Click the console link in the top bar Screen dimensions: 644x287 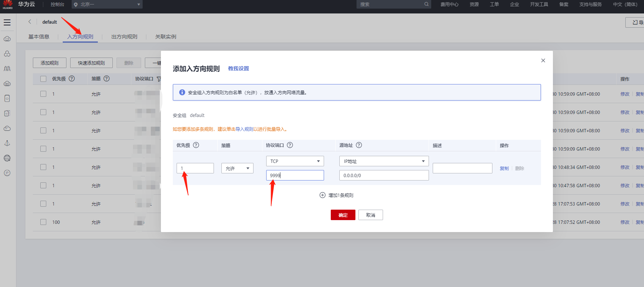pyautogui.click(x=57, y=4)
